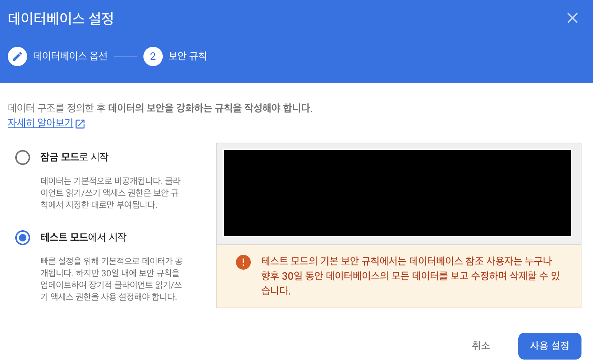Select the 테스트 모드 radio button
This screenshot has width=593, height=364.
tap(23, 238)
